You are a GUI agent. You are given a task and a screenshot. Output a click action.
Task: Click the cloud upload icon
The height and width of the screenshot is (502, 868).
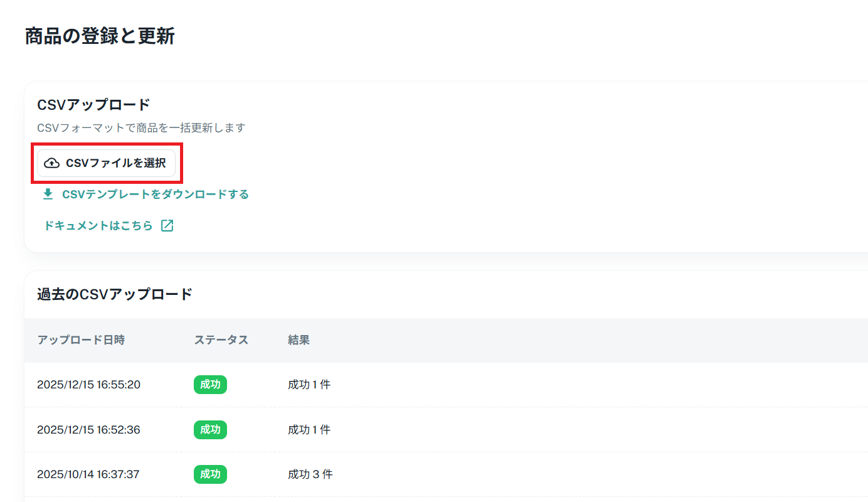pos(52,163)
